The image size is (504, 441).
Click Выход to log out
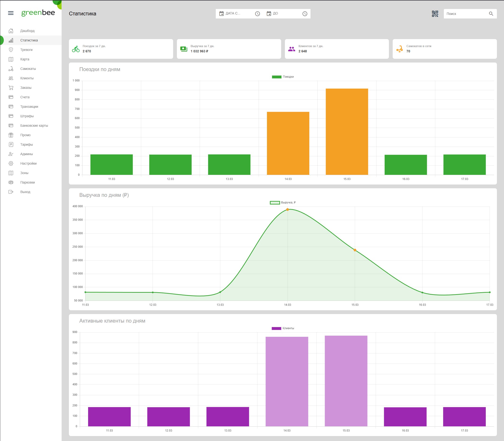(x=25, y=192)
